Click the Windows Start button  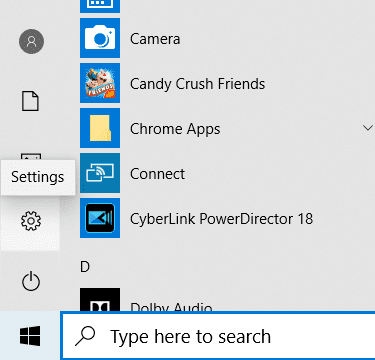(x=30, y=336)
